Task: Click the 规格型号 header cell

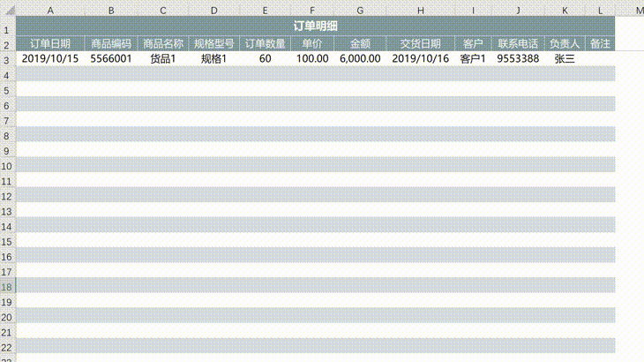Action: [x=214, y=43]
